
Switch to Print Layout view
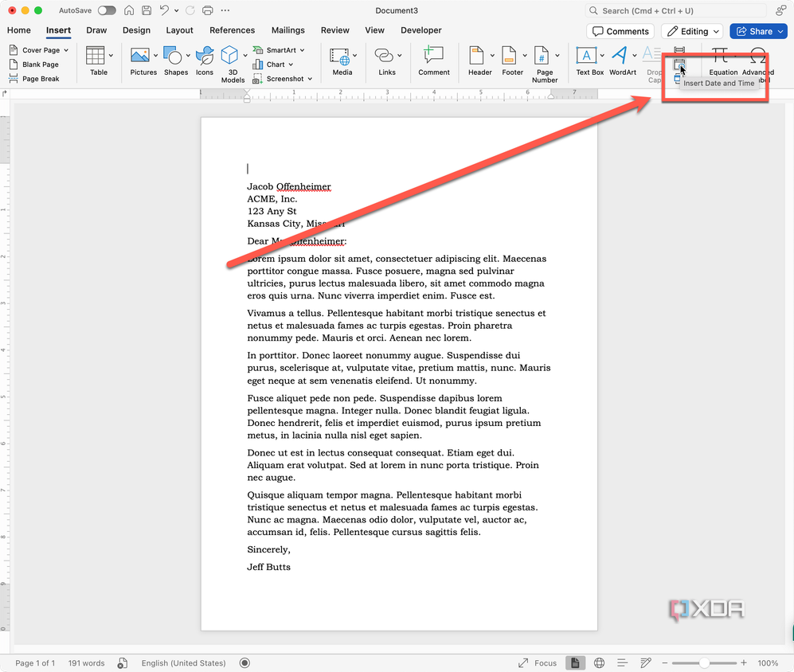tap(575, 663)
